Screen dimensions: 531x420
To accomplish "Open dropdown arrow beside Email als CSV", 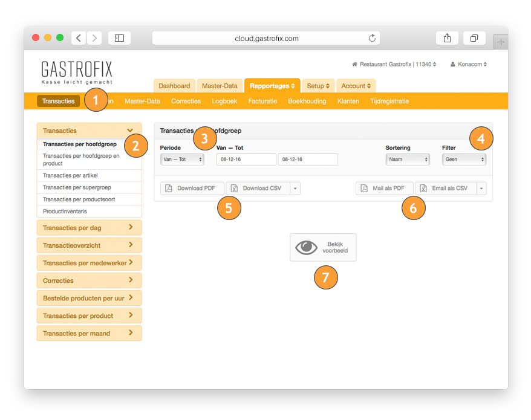I will [481, 189].
